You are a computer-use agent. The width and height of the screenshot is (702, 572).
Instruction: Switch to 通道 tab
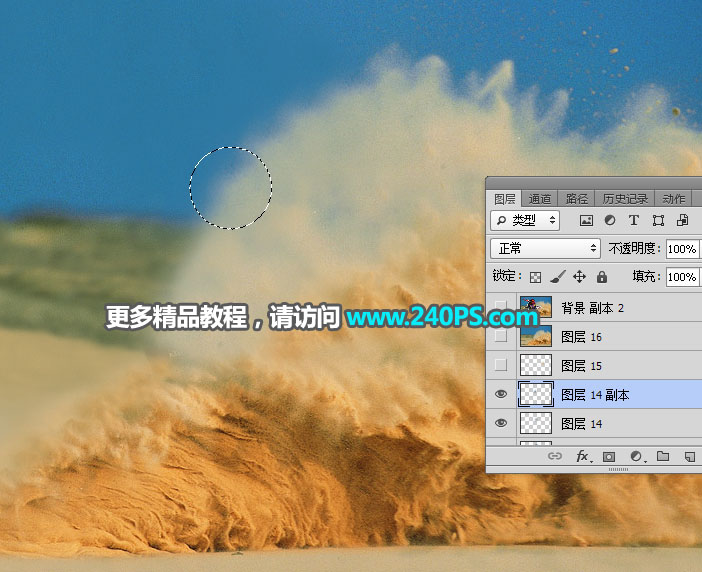coord(539,199)
